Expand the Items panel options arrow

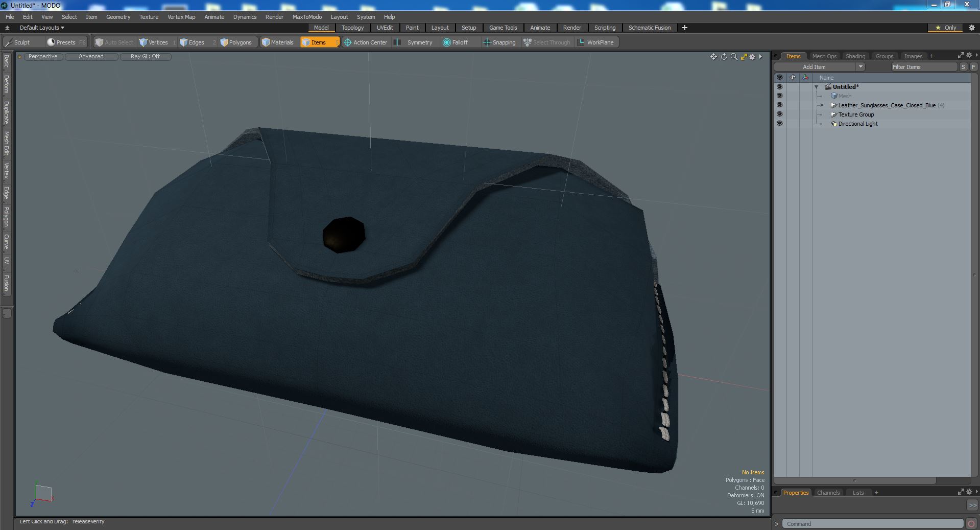976,56
